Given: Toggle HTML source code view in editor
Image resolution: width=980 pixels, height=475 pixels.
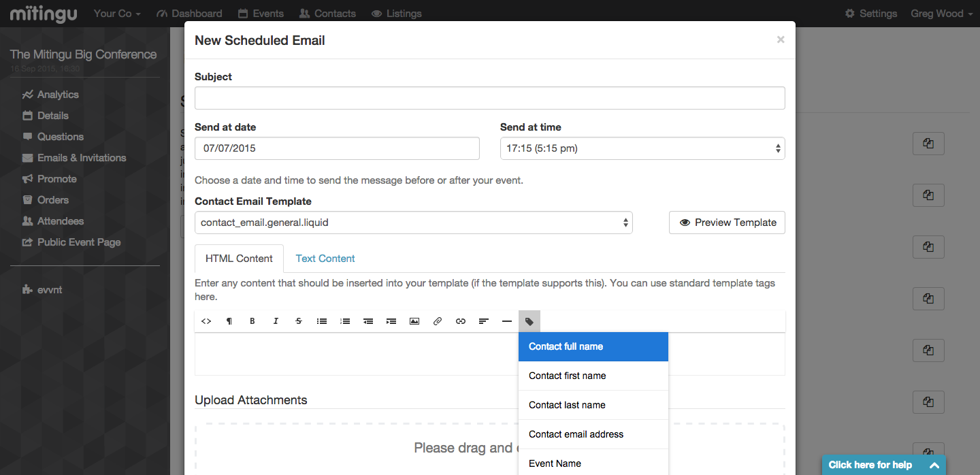Looking at the screenshot, I should (x=206, y=321).
